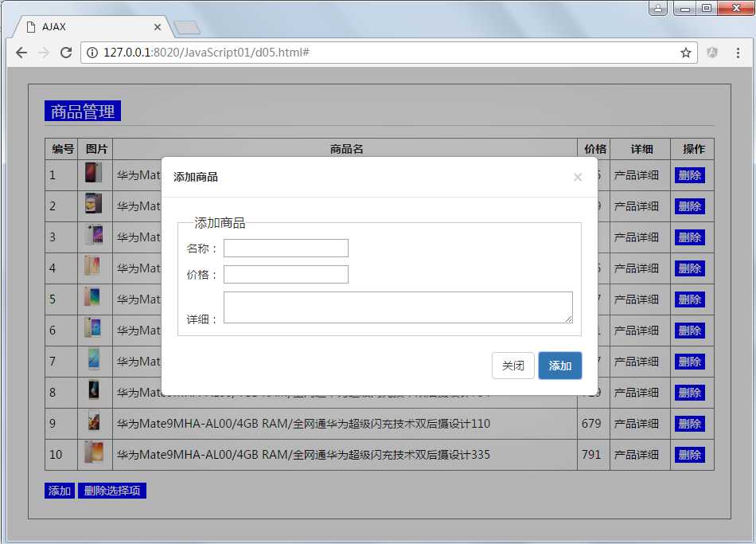
Task: Click 删除 button in row 6
Action: (689, 331)
